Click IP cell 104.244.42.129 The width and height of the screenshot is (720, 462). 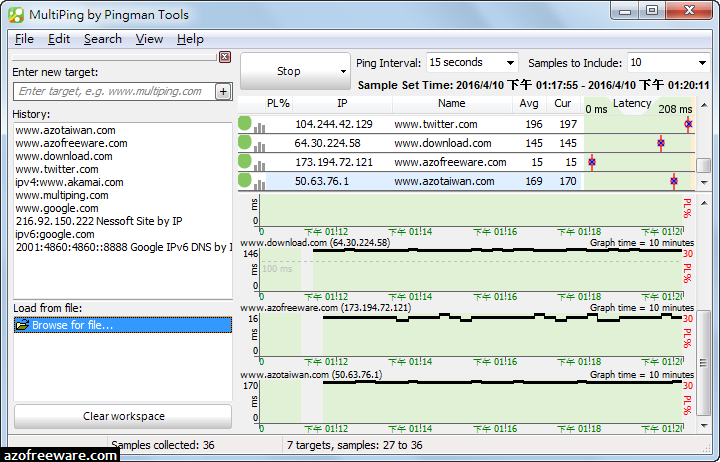point(334,124)
